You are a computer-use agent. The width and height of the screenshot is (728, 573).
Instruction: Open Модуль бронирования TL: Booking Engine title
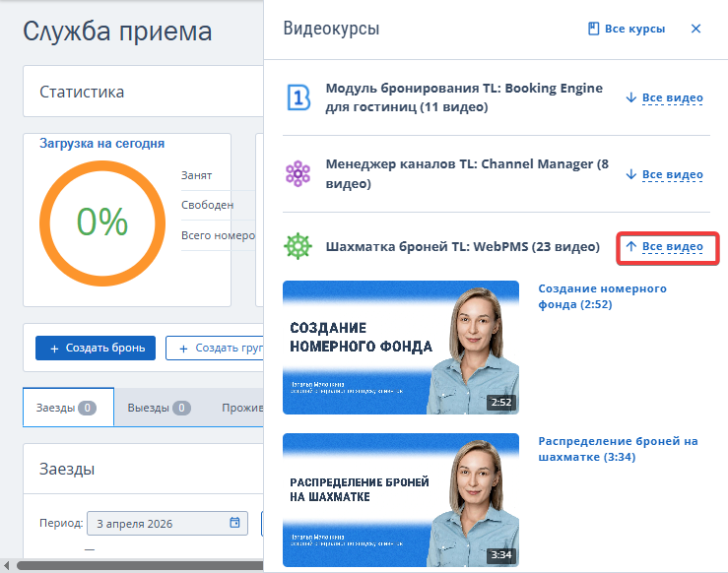click(464, 97)
